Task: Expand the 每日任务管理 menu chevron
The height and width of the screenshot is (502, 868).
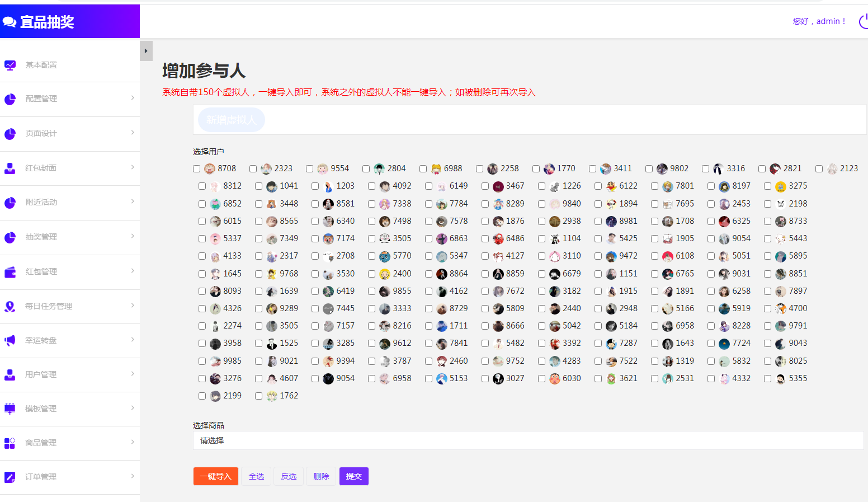Action: 133,305
